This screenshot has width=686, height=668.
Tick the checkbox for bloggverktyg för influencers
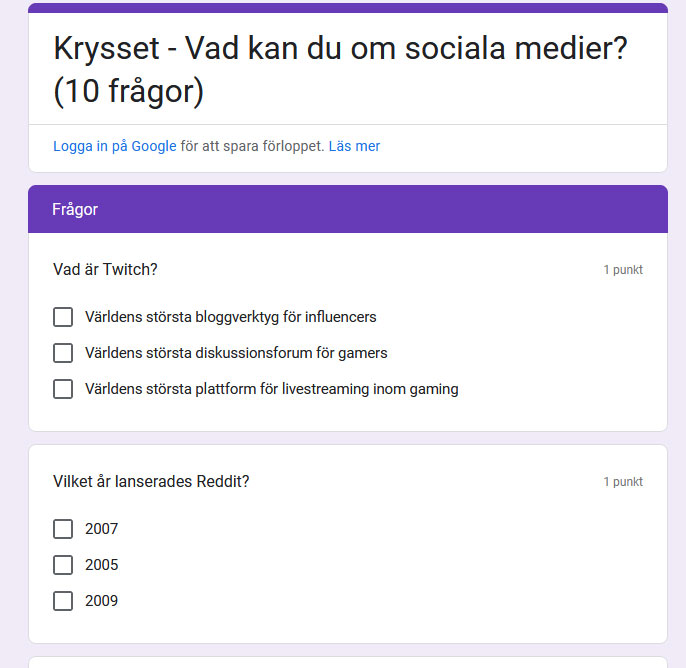[63, 317]
